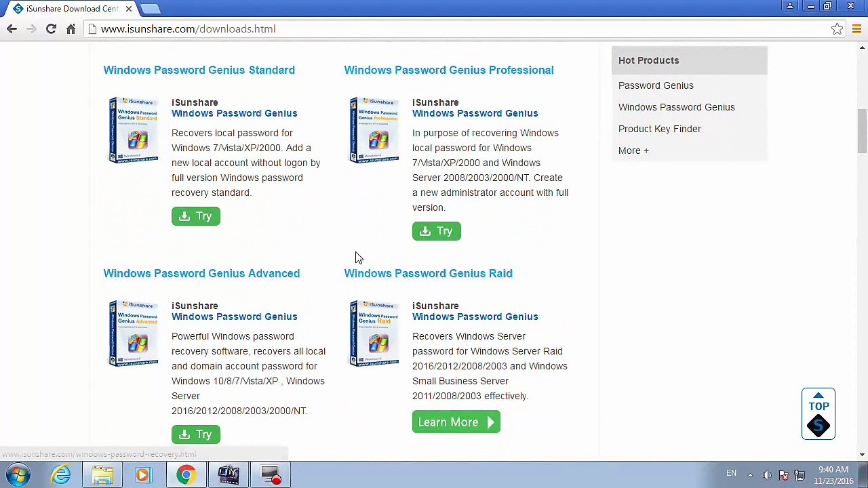868x488 pixels.
Task: Open Windows Password Genius Raid heading link
Action: pyautogui.click(x=428, y=273)
